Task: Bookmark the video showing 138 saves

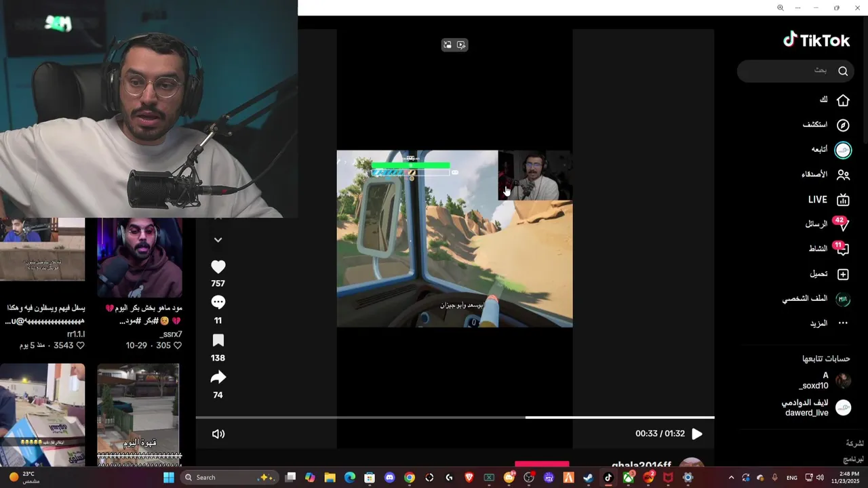Action: 218,340
